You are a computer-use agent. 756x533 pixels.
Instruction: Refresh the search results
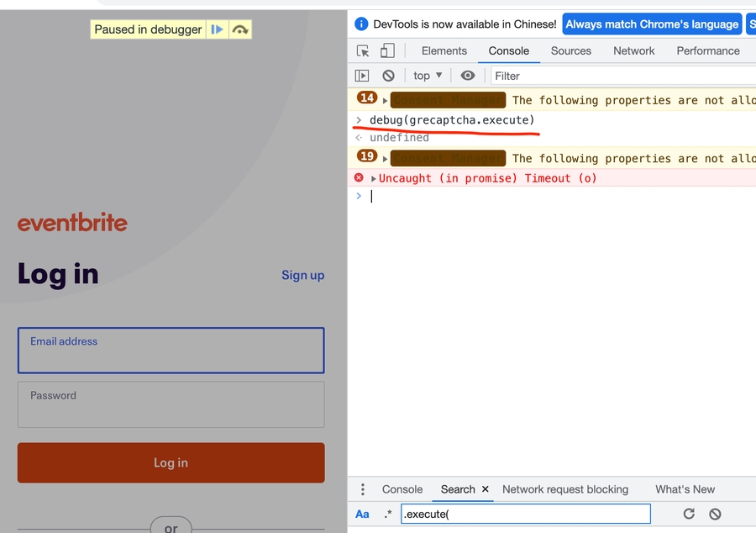pyautogui.click(x=689, y=514)
